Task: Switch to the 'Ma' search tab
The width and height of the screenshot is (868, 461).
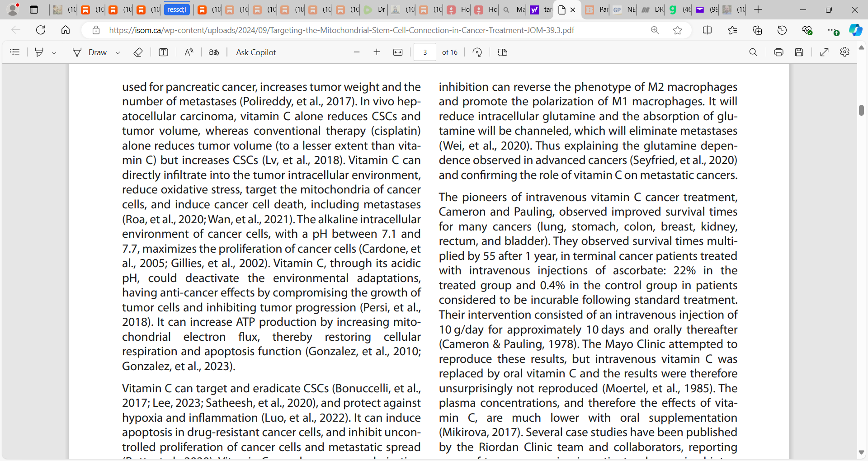Action: [513, 9]
